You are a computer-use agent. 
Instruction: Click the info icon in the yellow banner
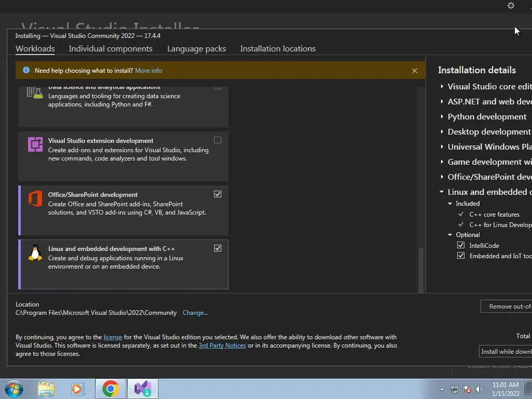(26, 70)
